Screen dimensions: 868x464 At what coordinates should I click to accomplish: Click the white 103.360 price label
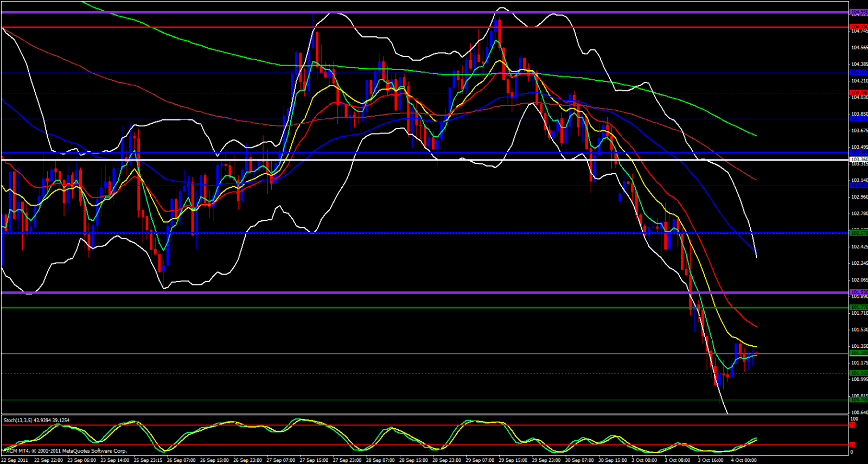tap(858, 160)
